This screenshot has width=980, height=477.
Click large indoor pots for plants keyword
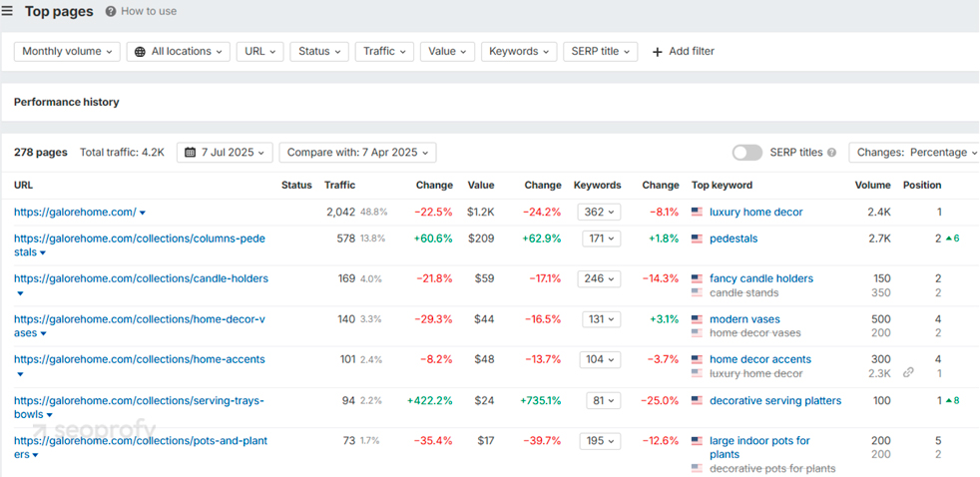coord(759,448)
